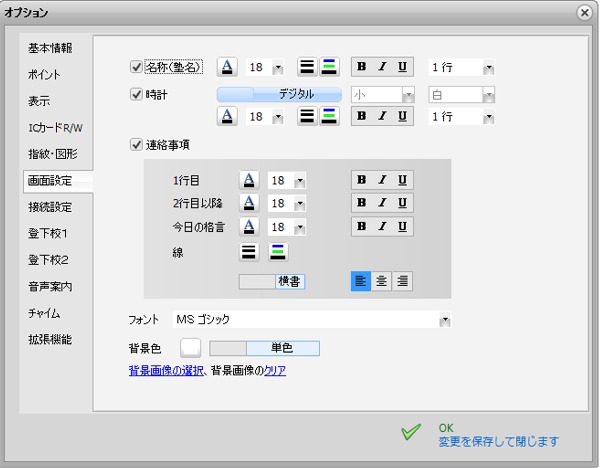Viewport: 600px width, 468px height.
Task: Uncheck the 連絡事項 checkbox
Action: (x=136, y=145)
